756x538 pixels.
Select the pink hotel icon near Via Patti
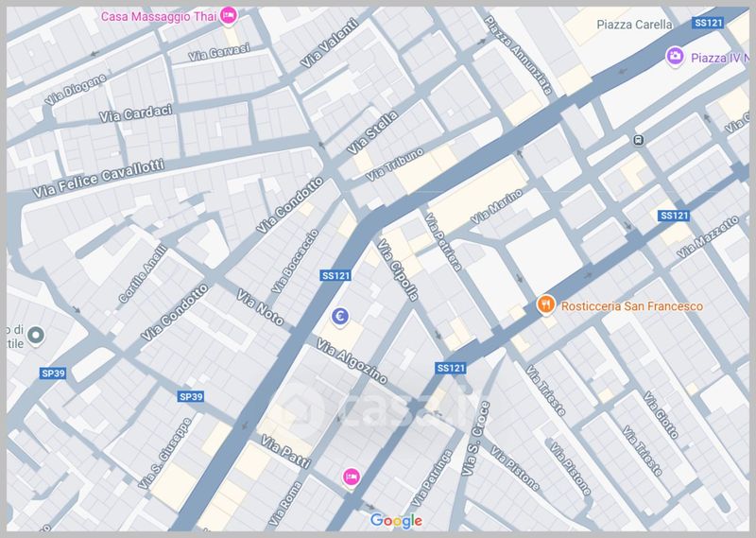click(x=351, y=476)
